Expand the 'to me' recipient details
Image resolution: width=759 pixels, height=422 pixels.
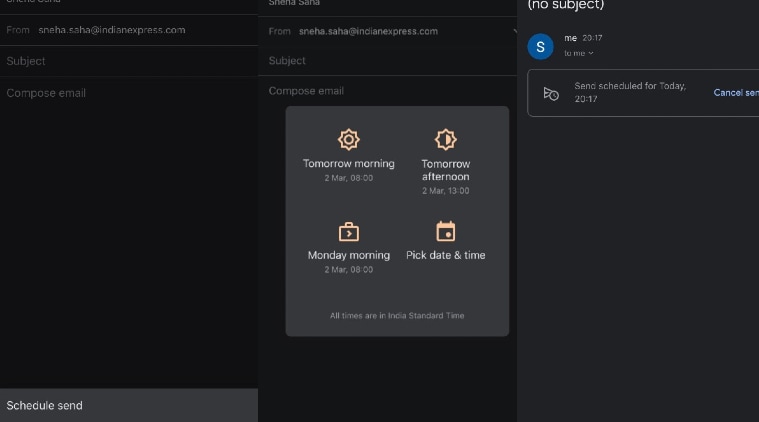[x=579, y=53]
